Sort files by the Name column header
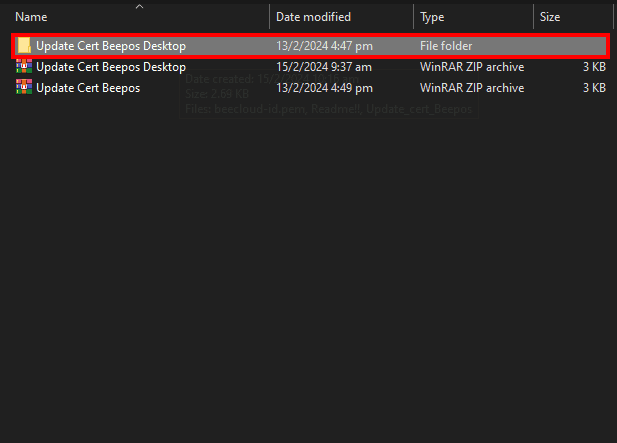617x443 pixels. [x=31, y=17]
